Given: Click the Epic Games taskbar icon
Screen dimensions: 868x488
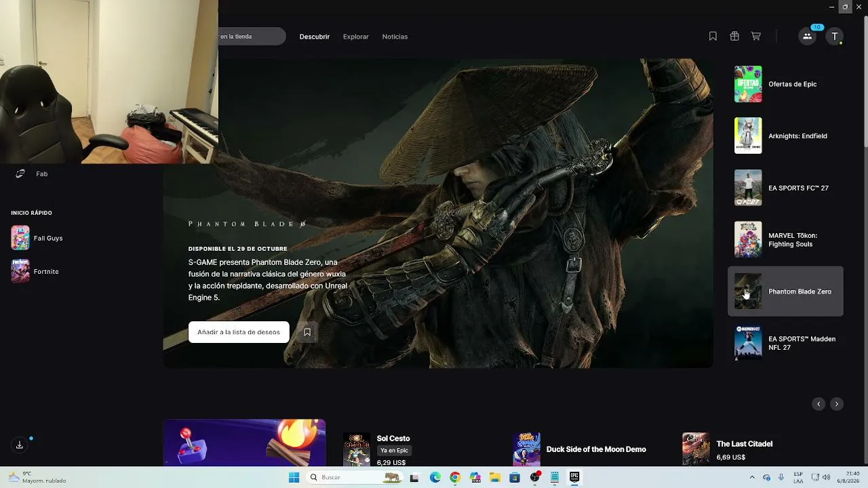Looking at the screenshot, I should (x=574, y=477).
